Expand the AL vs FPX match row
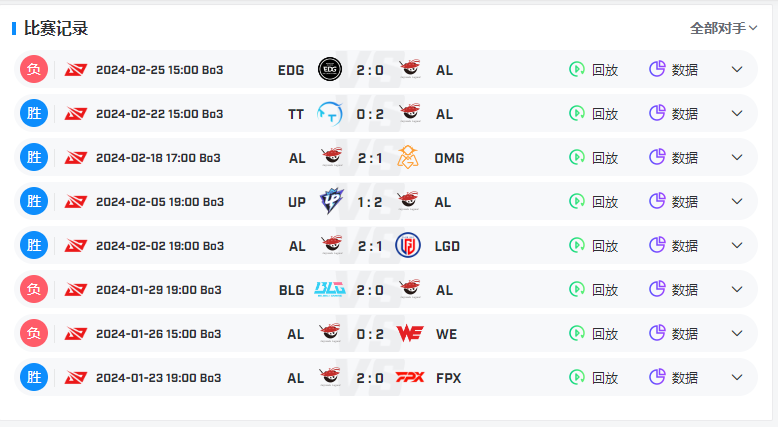This screenshot has width=778, height=427. [737, 377]
